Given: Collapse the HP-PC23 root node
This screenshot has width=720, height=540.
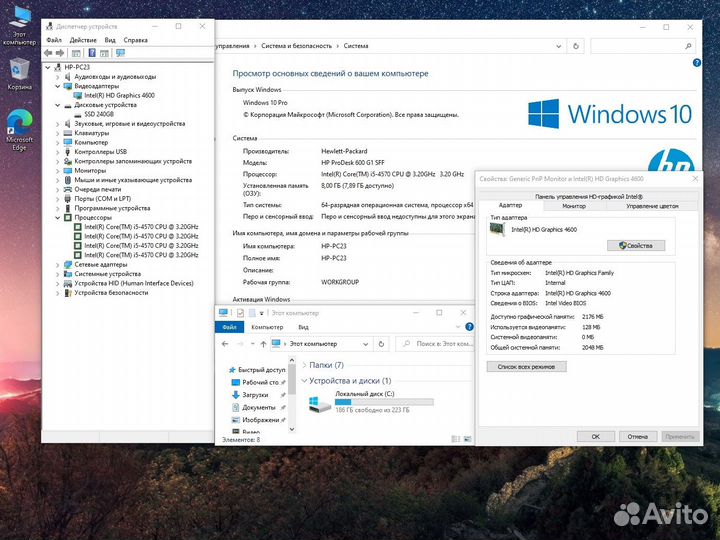Looking at the screenshot, I should coord(48,68).
